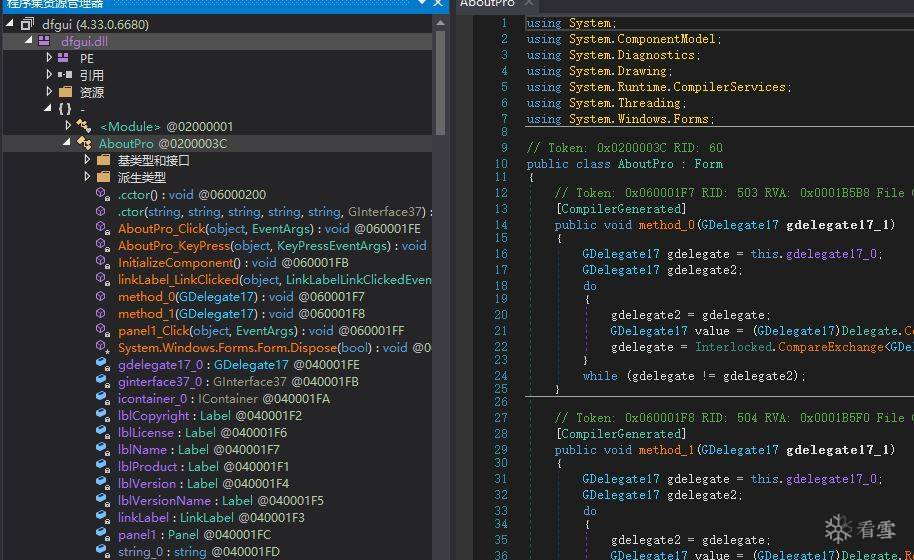Viewport: 914px width, 560px height.
Task: Click the linkLabel_LinkClicked method icon
Action: point(103,279)
